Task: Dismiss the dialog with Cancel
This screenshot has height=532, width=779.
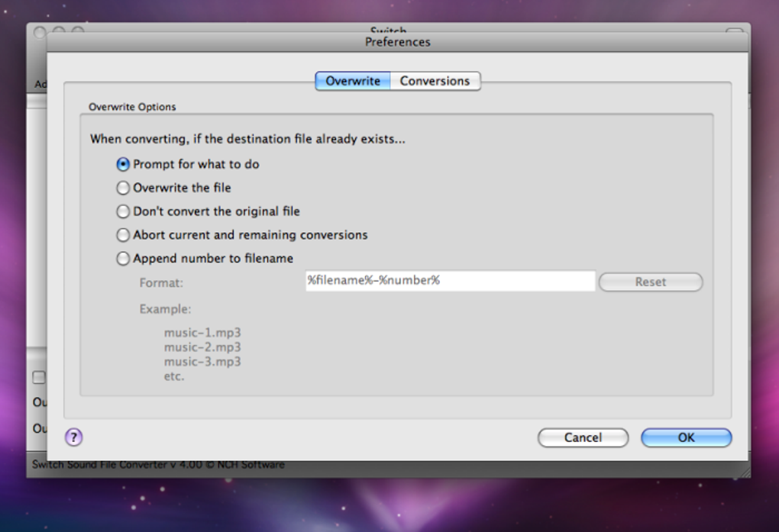Action: click(583, 437)
